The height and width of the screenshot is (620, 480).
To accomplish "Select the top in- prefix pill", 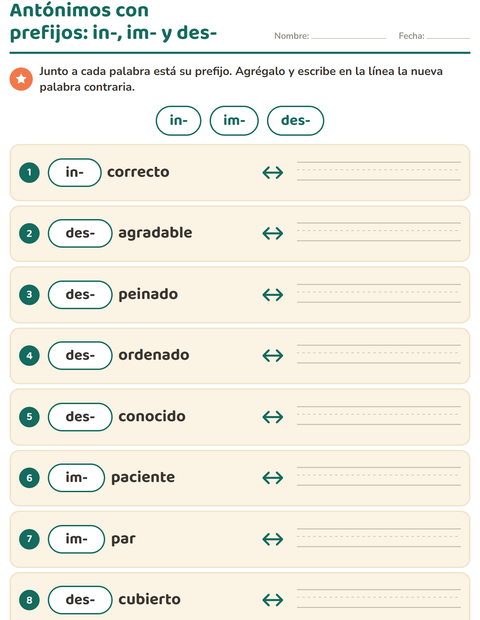I will [178, 121].
